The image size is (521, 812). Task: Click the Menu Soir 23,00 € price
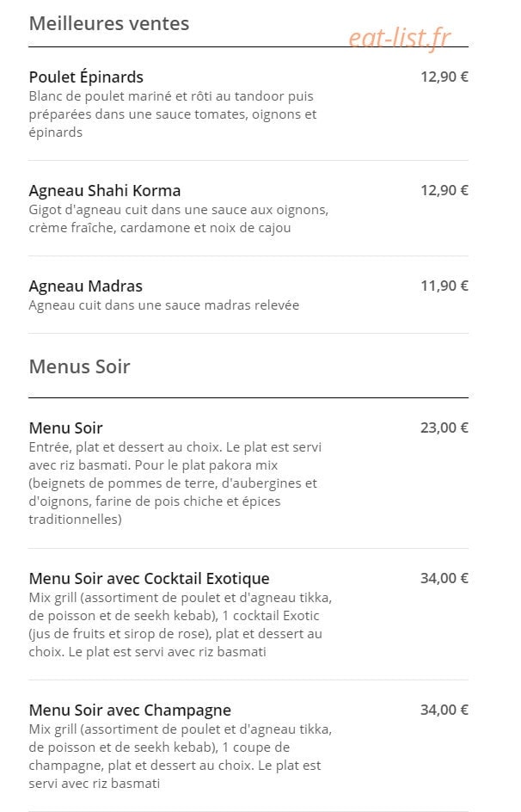(x=444, y=428)
